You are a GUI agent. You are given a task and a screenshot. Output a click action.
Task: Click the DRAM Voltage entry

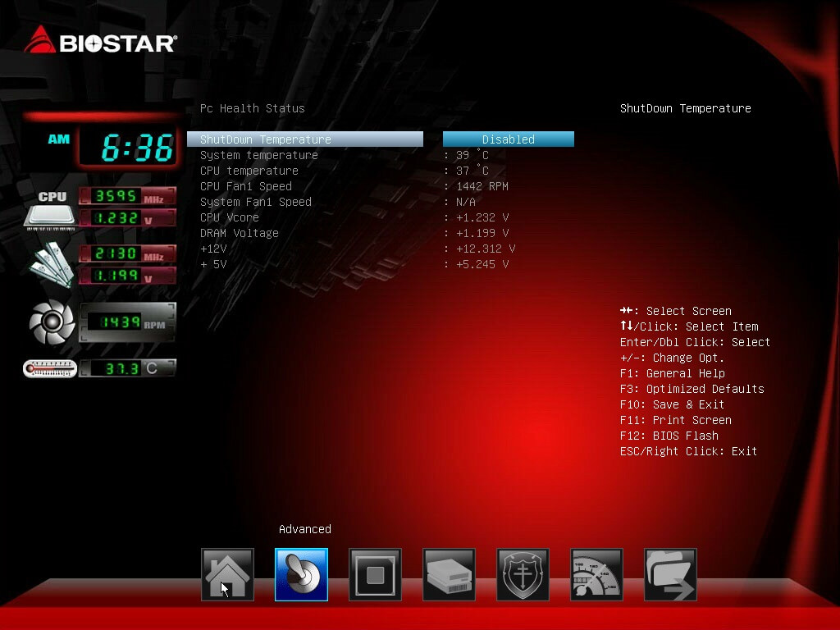tap(240, 233)
